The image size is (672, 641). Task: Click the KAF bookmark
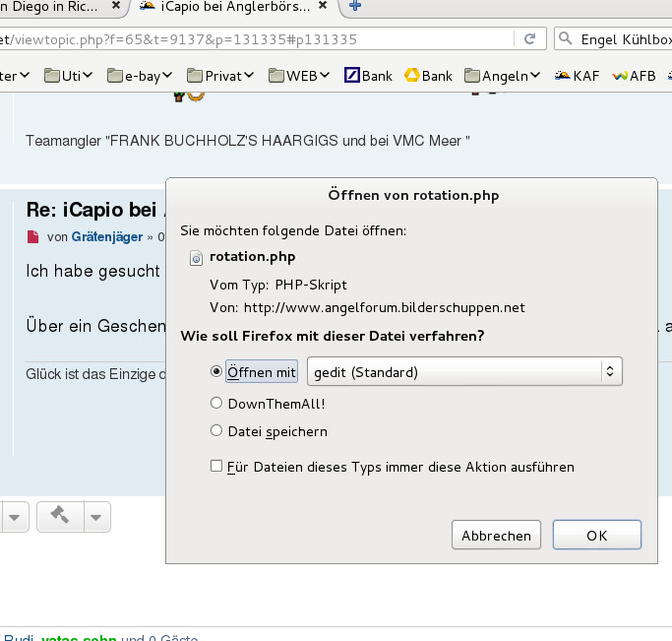pyautogui.click(x=578, y=75)
